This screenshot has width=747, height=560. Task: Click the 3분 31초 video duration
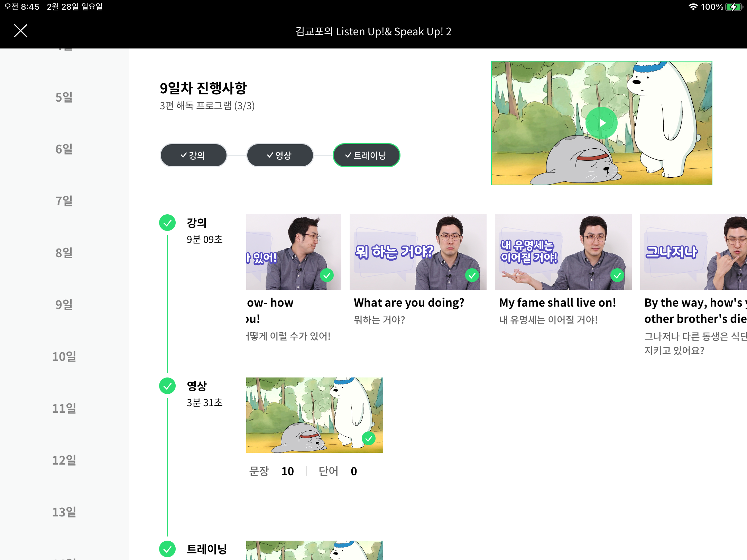(204, 403)
